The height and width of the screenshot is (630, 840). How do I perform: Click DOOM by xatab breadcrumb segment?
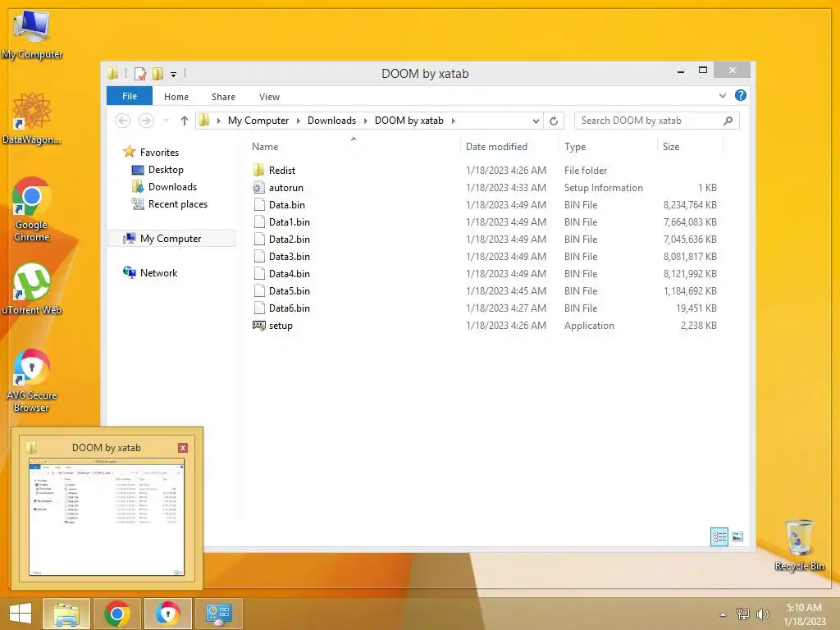tap(409, 121)
